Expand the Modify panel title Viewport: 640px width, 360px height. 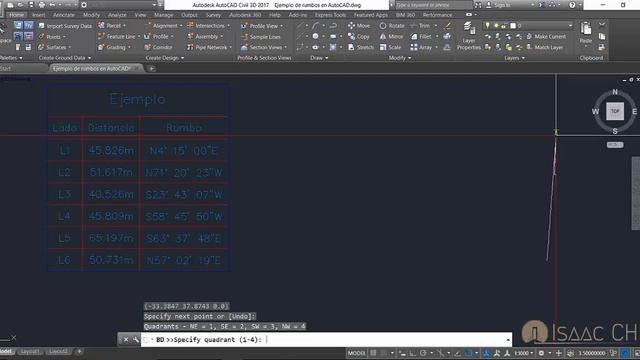[400, 58]
